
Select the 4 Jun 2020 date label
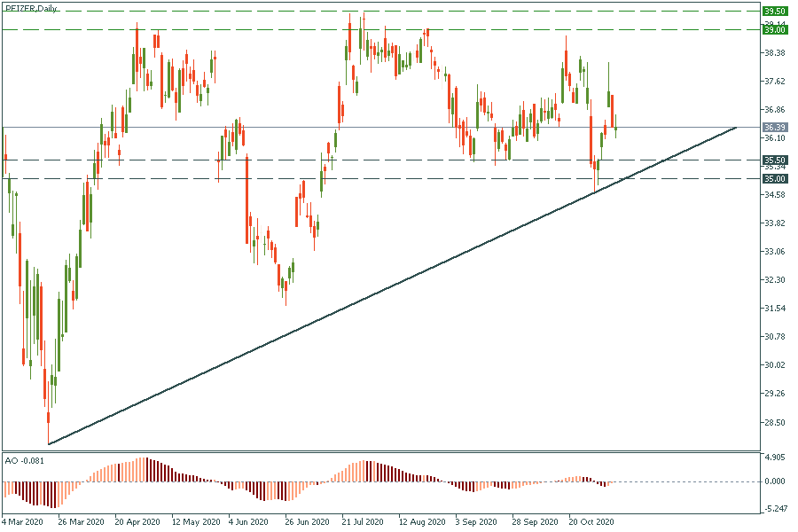pyautogui.click(x=246, y=522)
